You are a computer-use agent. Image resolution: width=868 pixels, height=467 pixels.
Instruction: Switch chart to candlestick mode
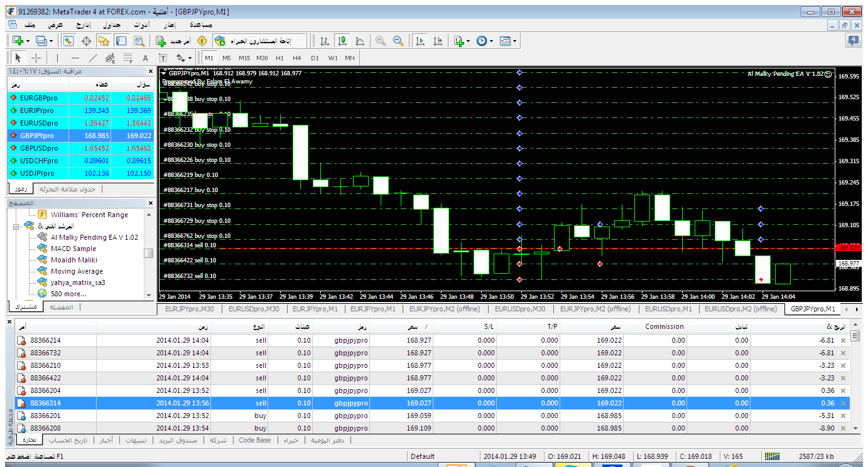[x=342, y=41]
